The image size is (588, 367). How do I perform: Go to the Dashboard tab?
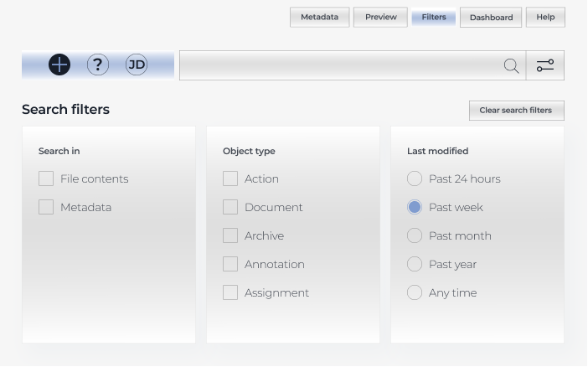[491, 17]
